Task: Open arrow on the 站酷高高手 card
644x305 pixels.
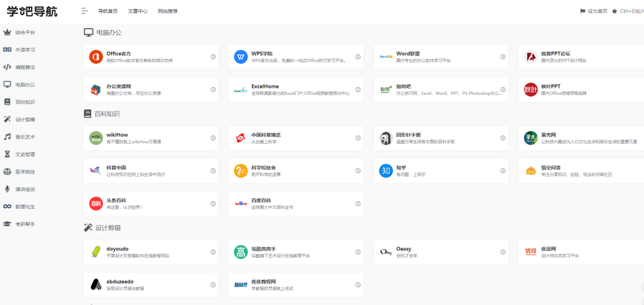Action: click(358, 252)
